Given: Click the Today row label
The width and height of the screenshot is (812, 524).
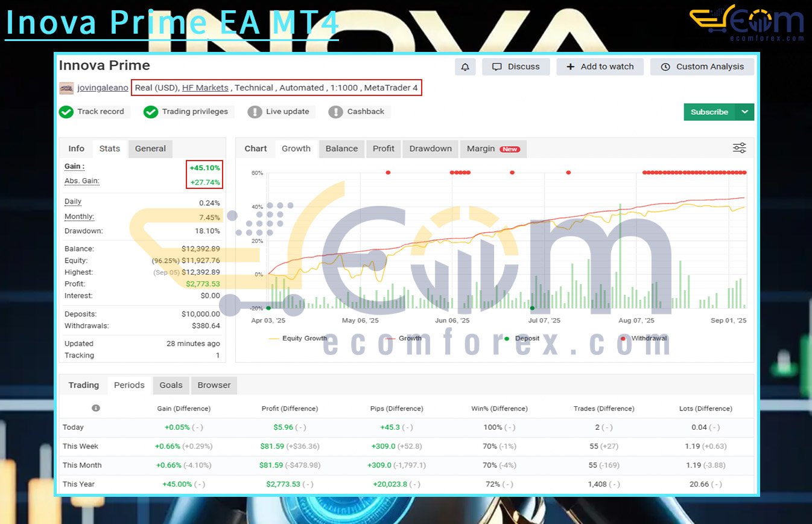Looking at the screenshot, I should click(x=73, y=427).
